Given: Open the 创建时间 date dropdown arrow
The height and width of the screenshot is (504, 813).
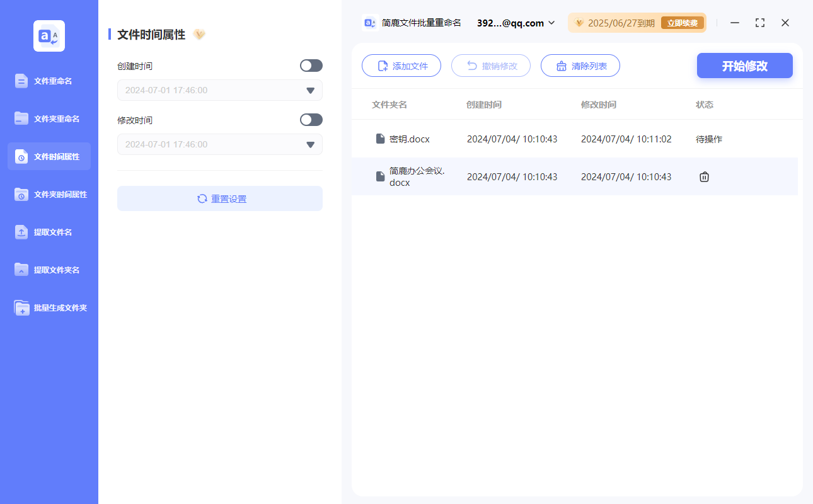Looking at the screenshot, I should click(x=310, y=91).
